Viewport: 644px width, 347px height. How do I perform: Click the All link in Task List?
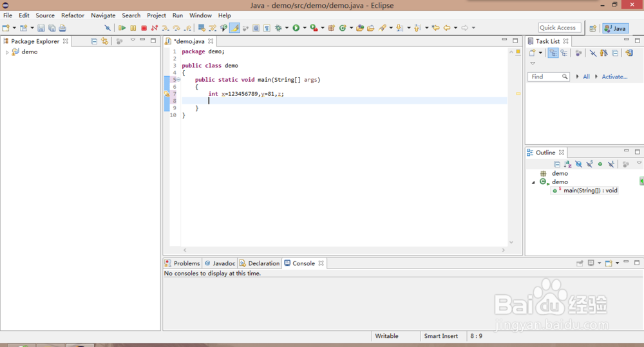pos(586,77)
